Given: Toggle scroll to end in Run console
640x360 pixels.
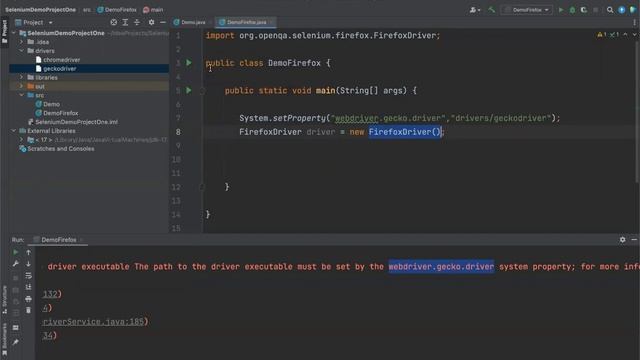Looking at the screenshot, I should click(x=29, y=287).
